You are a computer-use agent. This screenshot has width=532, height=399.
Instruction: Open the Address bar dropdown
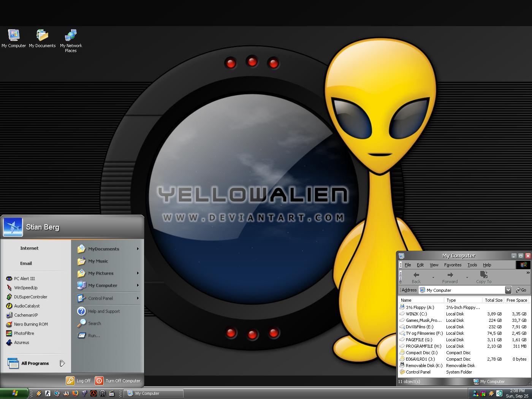tap(508, 290)
